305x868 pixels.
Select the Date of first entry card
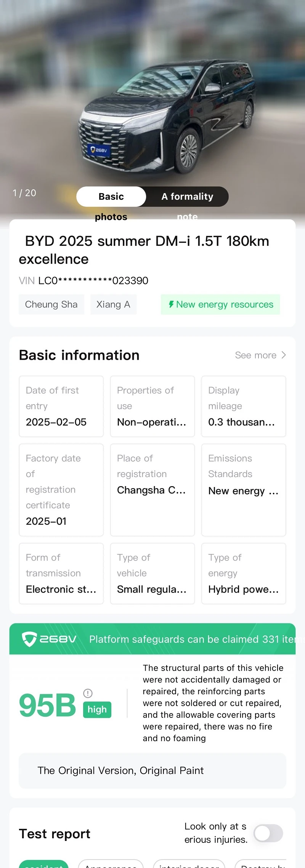[x=61, y=406]
